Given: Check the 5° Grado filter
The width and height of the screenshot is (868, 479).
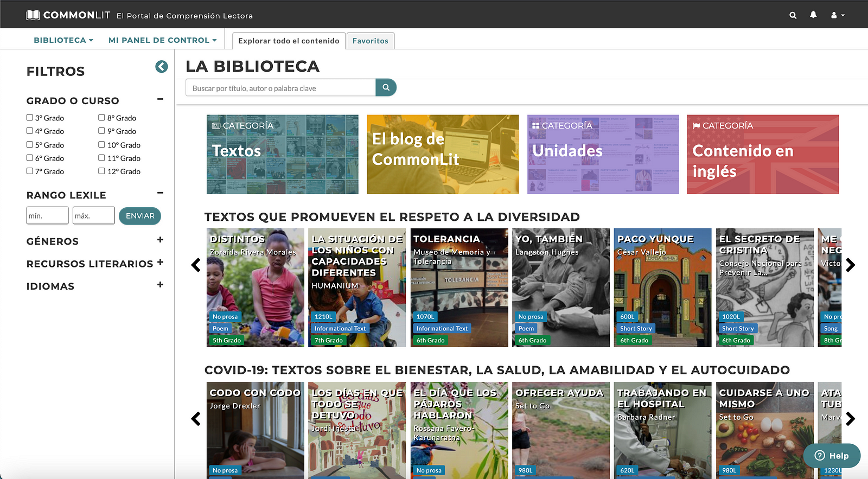Looking at the screenshot, I should (x=30, y=144).
